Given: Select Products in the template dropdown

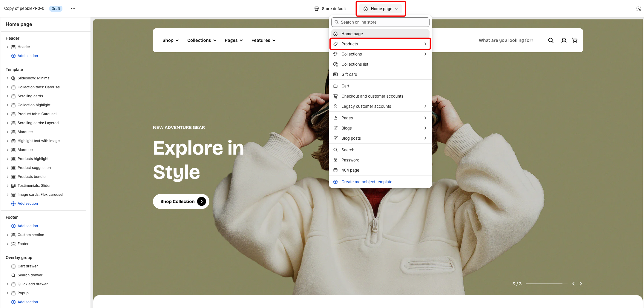Looking at the screenshot, I should [380, 44].
